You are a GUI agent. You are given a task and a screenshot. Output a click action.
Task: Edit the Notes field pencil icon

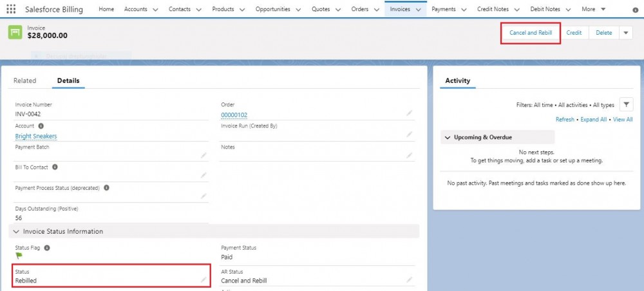(410, 155)
